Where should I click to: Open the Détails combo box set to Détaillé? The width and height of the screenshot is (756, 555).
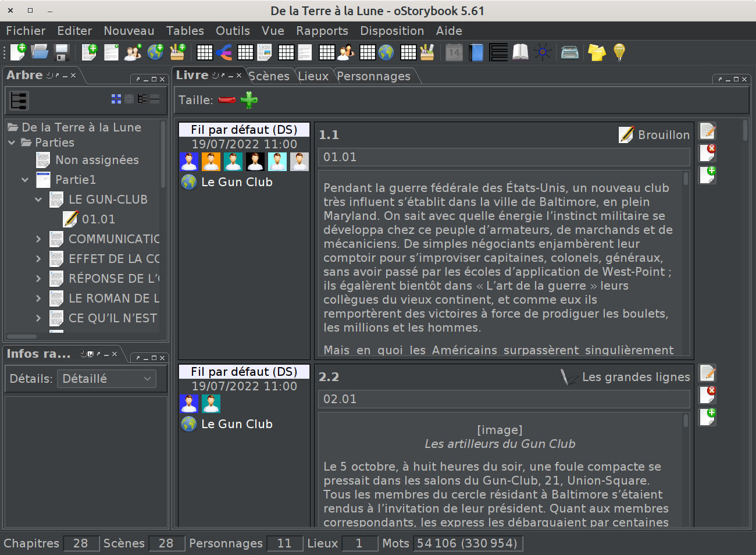coord(107,379)
